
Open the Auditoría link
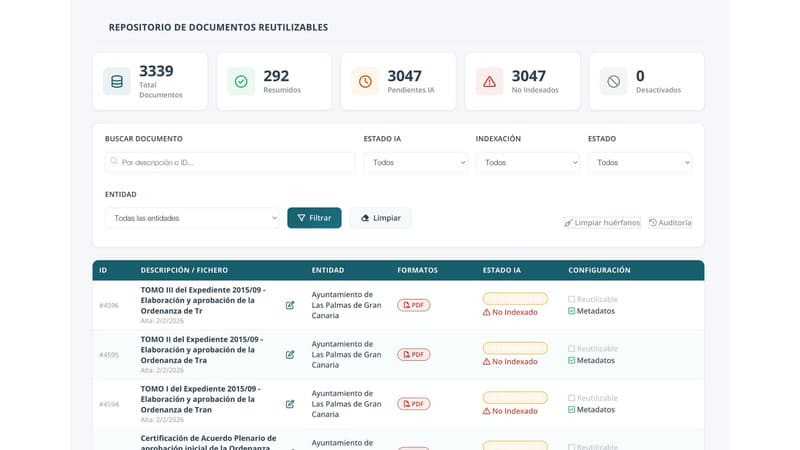click(670, 222)
